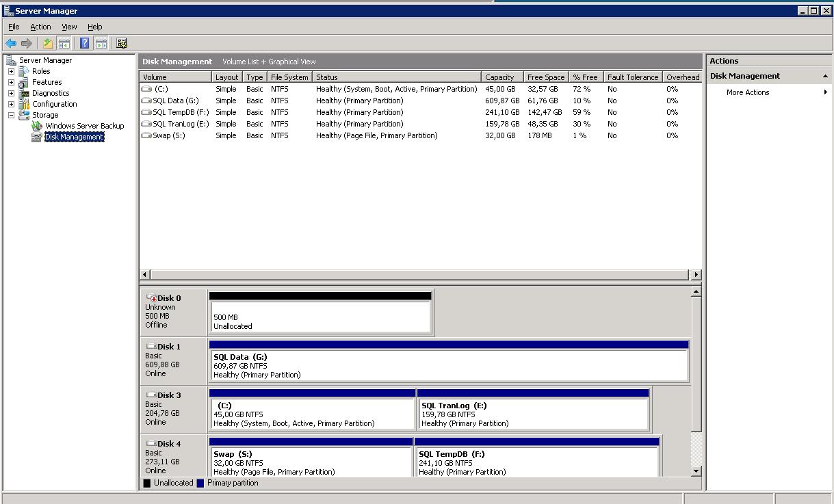Screen dimensions: 834x504
Task: Open More Actions in the Actions pane
Action: (x=748, y=92)
